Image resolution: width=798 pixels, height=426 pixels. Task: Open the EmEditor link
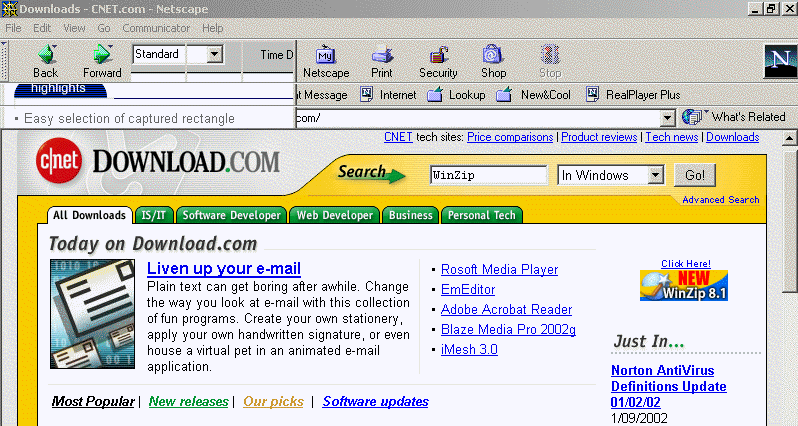(x=468, y=289)
